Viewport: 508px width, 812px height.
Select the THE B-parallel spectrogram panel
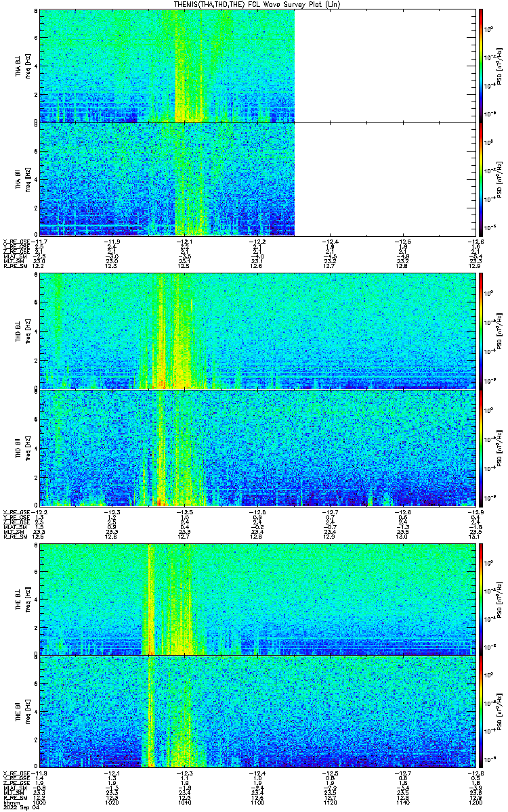(x=257, y=712)
